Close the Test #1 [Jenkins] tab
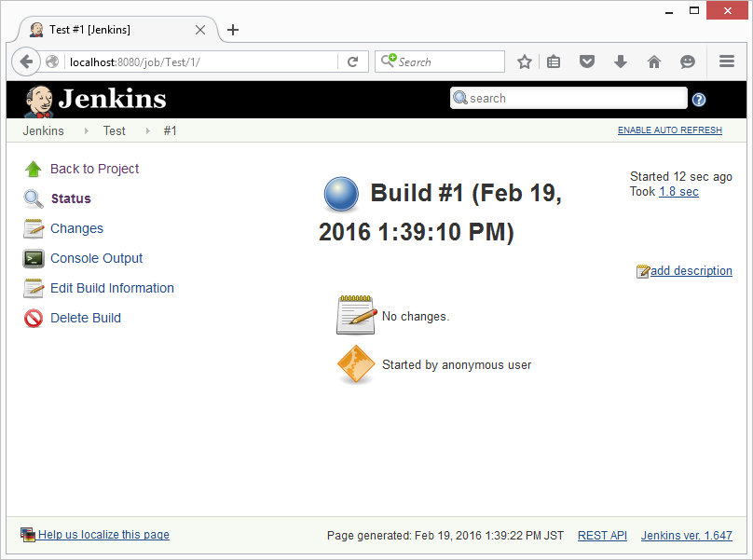This screenshot has width=753, height=560. (200, 30)
